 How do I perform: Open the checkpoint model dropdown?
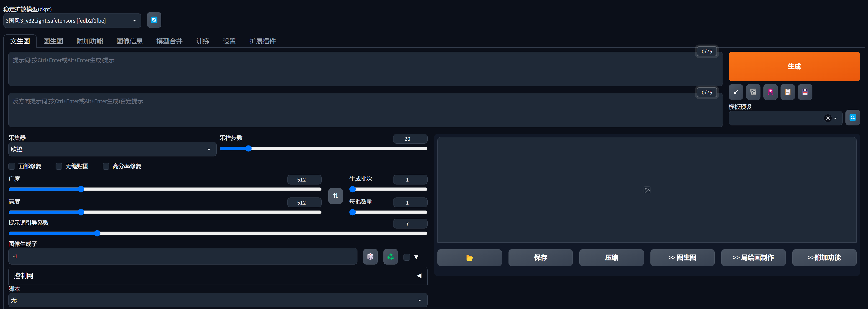pos(72,21)
